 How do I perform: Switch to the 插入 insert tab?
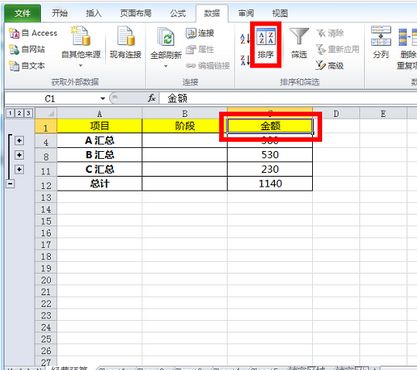click(94, 13)
